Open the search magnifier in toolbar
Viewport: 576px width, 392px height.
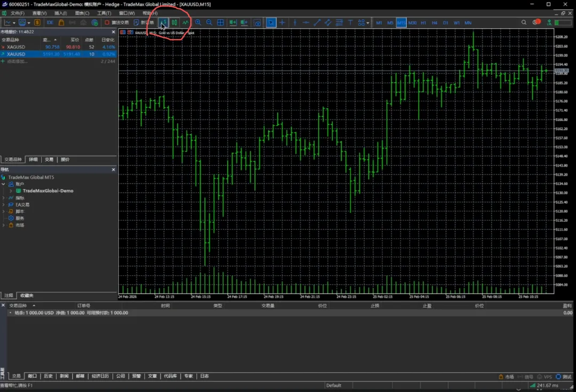(524, 22)
